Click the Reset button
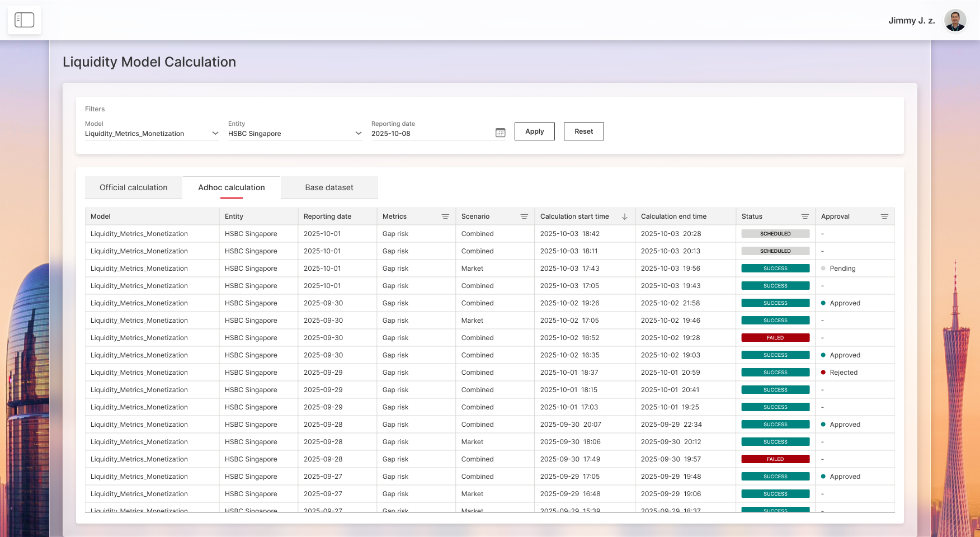 (583, 131)
